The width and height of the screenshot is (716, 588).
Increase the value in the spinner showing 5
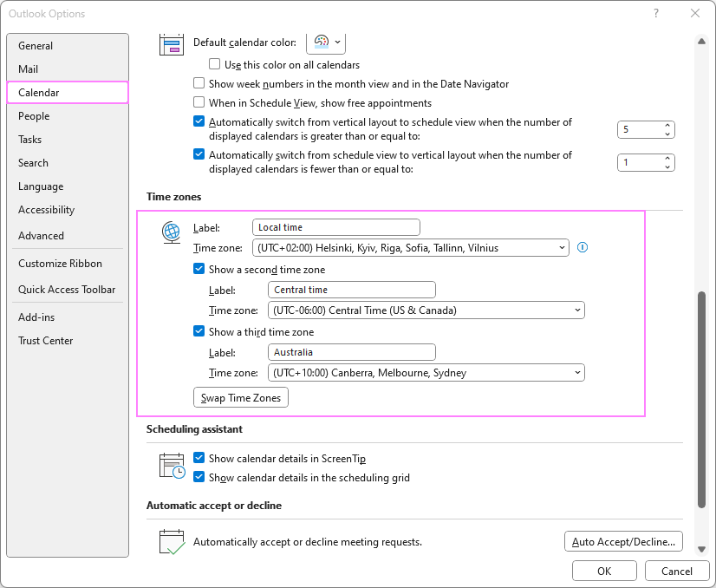coord(667,126)
